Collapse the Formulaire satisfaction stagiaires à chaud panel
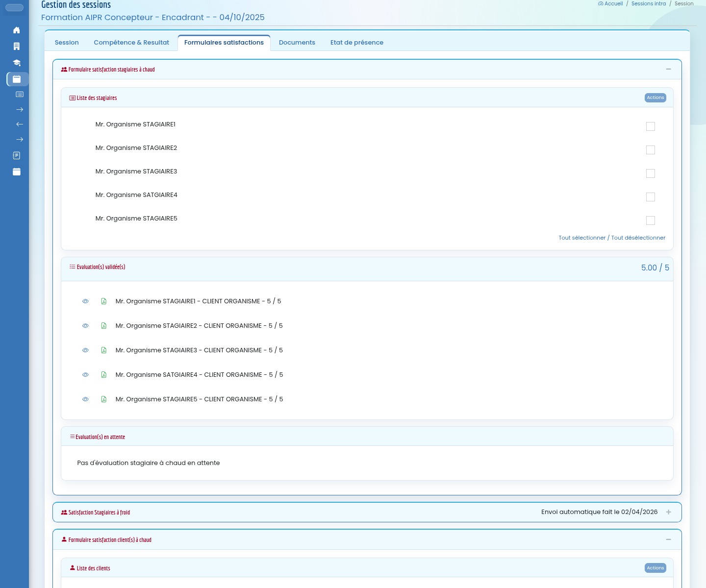706x588 pixels. pos(668,69)
